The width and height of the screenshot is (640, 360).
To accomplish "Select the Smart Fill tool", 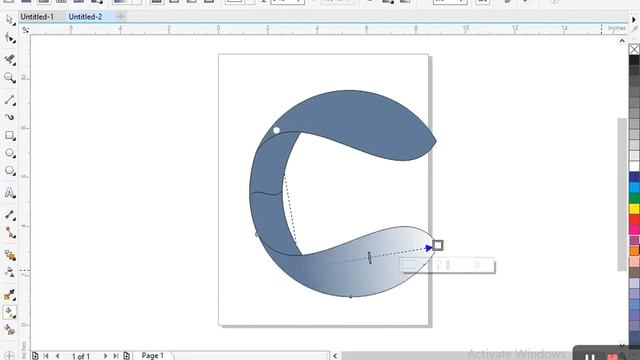I will click(x=9, y=330).
